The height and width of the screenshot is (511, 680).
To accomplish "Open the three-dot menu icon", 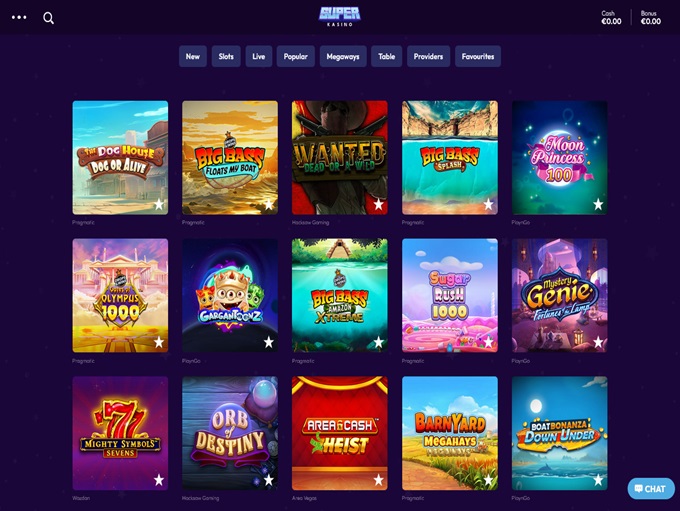I will click(x=19, y=17).
